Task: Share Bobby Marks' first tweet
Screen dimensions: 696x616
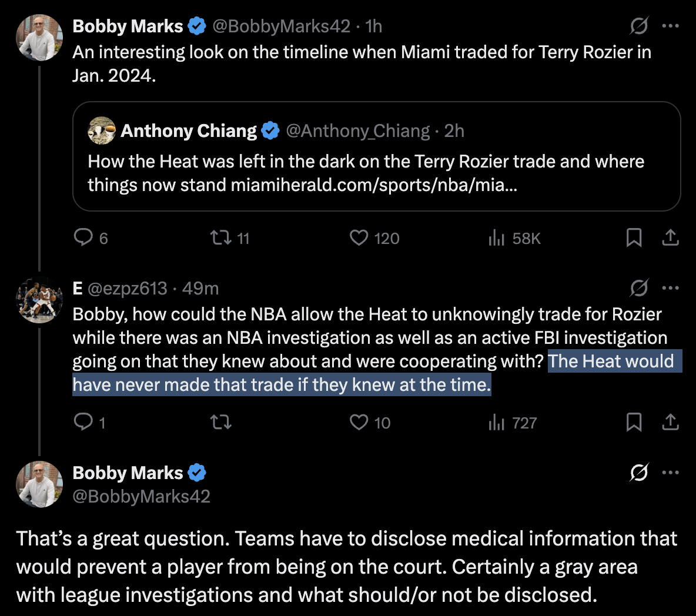Action: tap(670, 237)
